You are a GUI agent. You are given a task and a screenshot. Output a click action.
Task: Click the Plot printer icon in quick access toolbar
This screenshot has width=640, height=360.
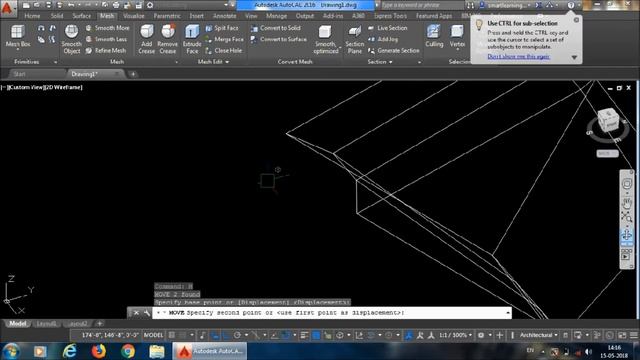pyautogui.click(x=116, y=5)
